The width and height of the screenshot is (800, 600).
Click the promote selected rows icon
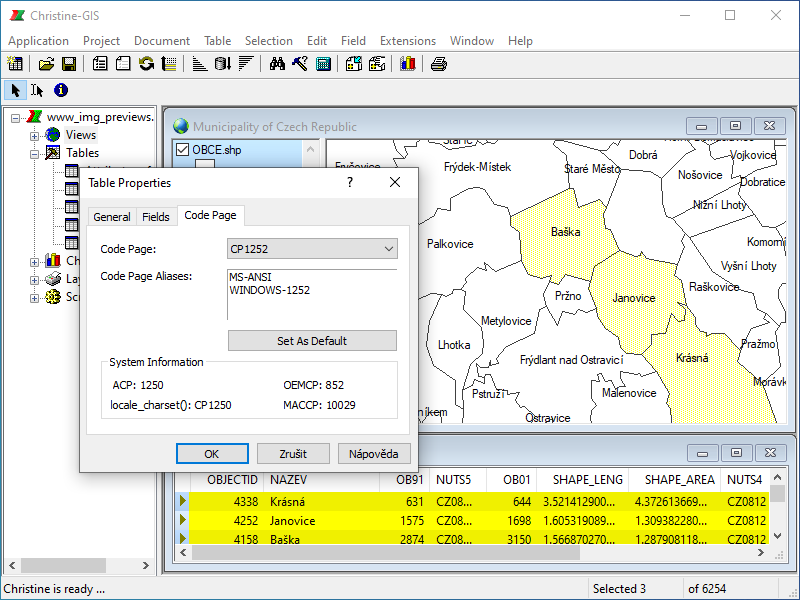(x=169, y=64)
